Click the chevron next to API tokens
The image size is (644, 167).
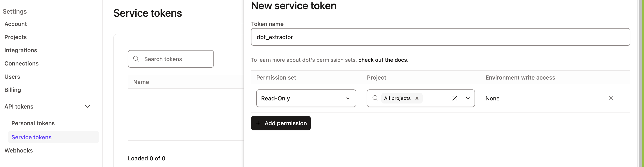(87, 107)
